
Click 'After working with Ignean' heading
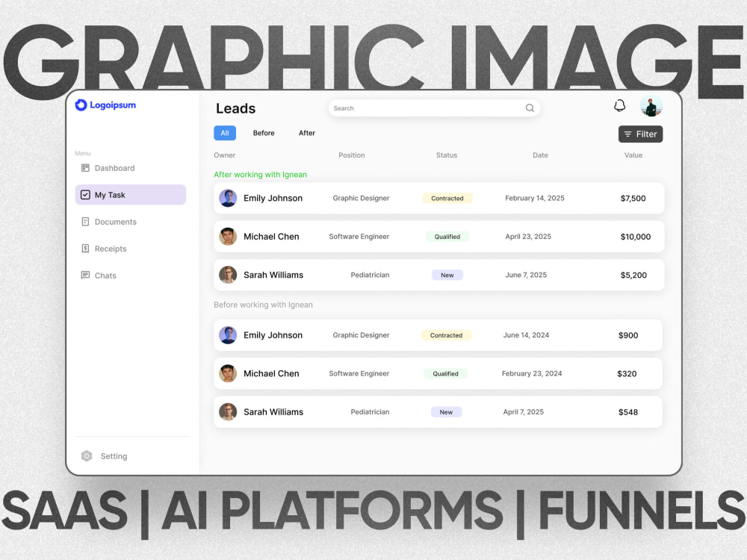[x=260, y=175]
